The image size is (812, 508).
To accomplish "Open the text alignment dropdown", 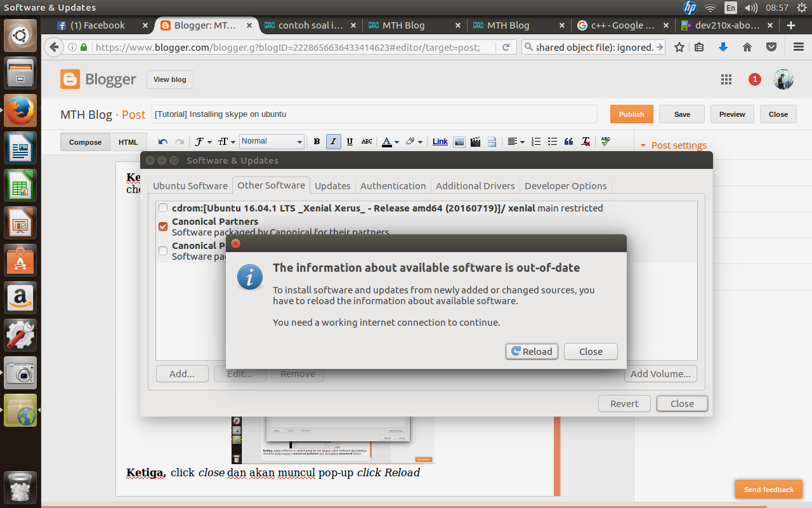I will click(x=516, y=142).
